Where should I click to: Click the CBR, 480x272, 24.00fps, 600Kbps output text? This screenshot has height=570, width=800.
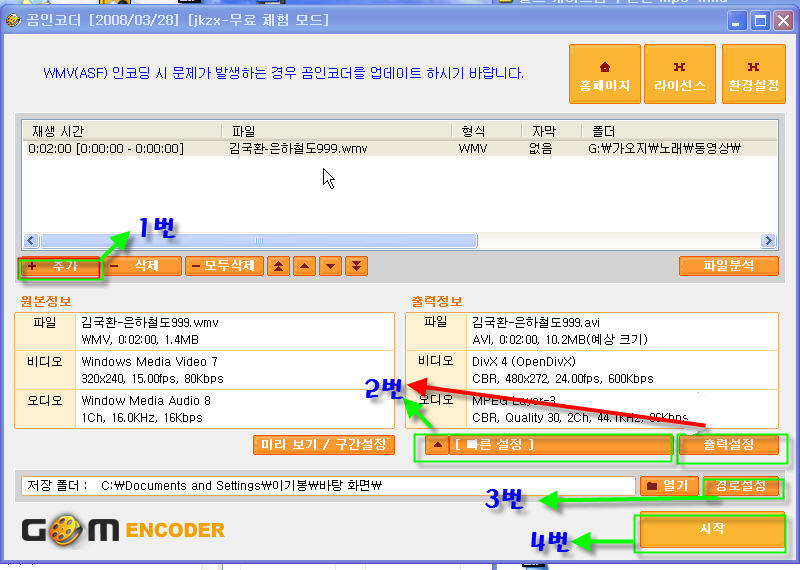coord(563,379)
